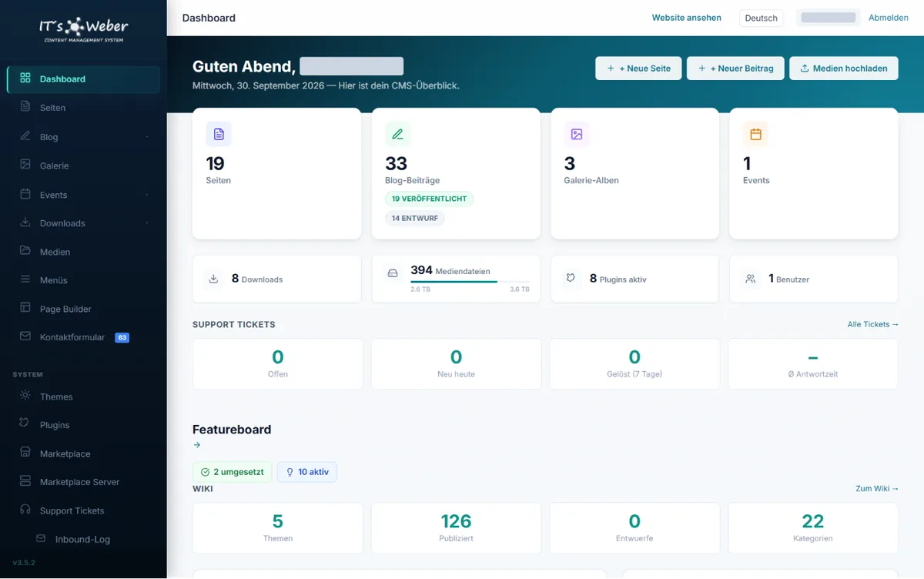Click the blue page icon on Seiten card

[x=219, y=134]
